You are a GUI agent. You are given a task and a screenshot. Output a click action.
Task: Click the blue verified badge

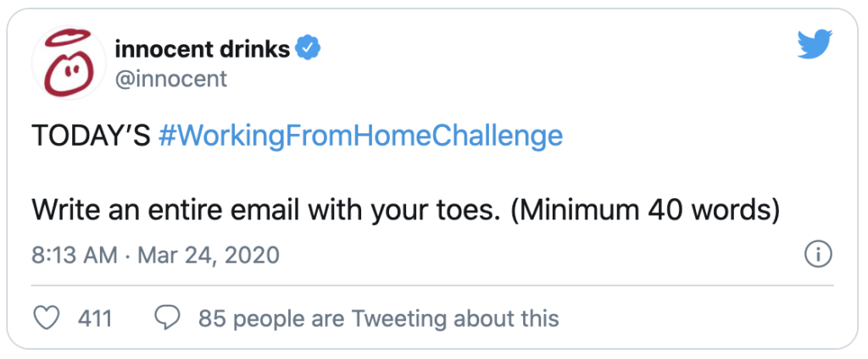click(x=308, y=50)
